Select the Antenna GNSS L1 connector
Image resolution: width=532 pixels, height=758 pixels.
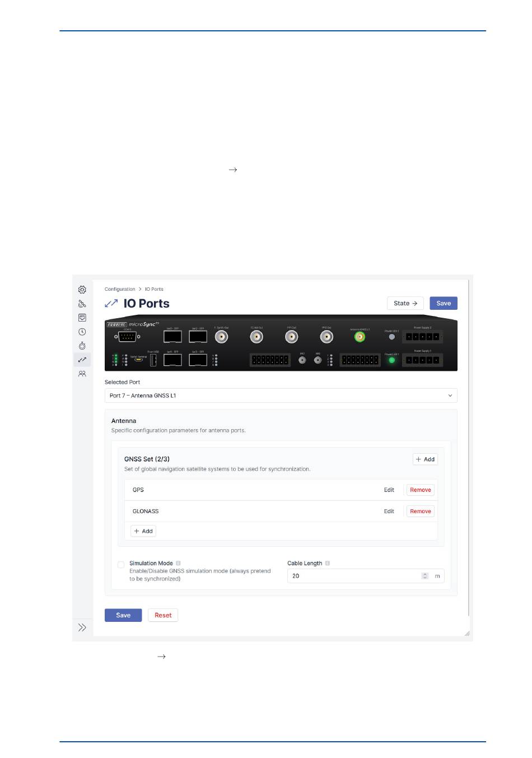pos(360,337)
